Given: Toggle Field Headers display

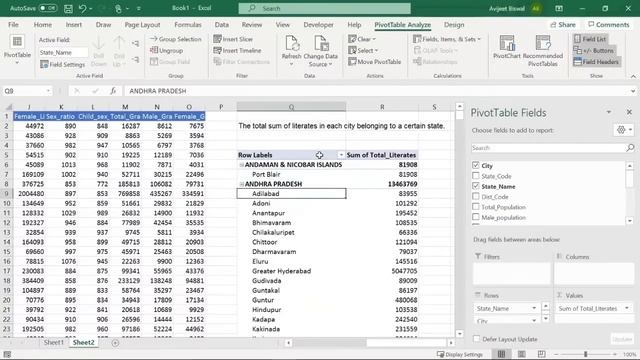Looking at the screenshot, I should point(596,62).
